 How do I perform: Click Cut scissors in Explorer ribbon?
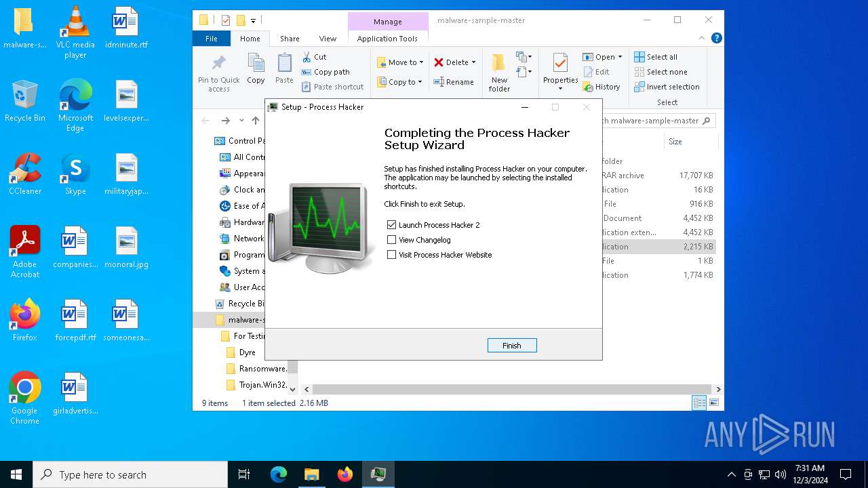point(314,57)
